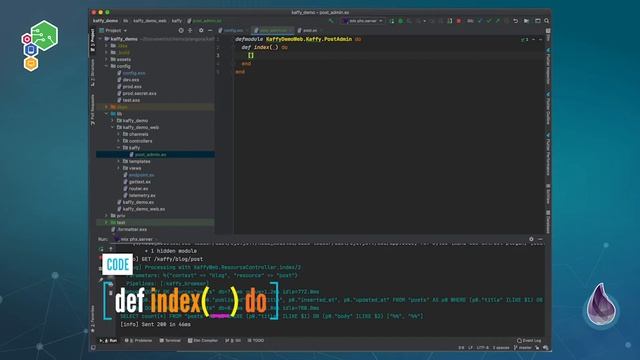Expand the priv folder arrow
The height and width of the screenshot is (360, 640).
pyautogui.click(x=107, y=216)
